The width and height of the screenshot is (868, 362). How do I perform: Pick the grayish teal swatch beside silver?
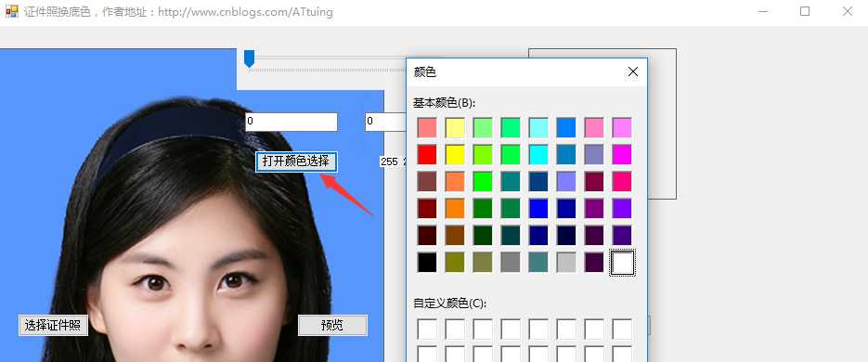[538, 263]
